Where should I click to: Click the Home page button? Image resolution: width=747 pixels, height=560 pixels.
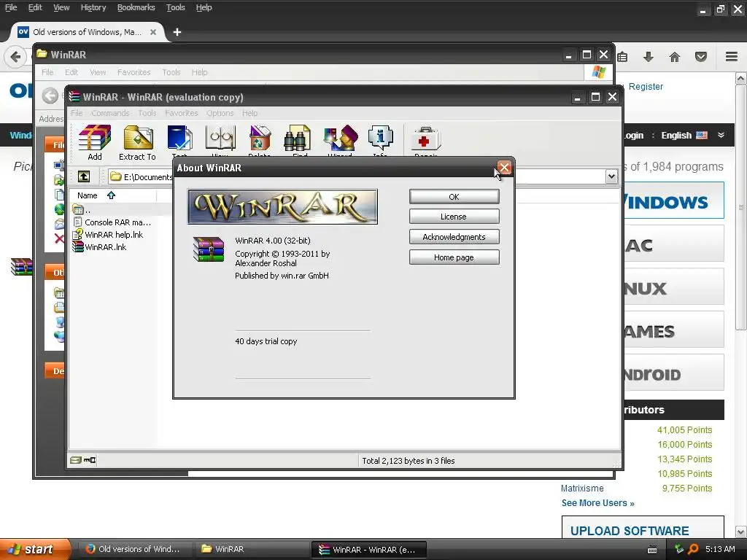[454, 257]
